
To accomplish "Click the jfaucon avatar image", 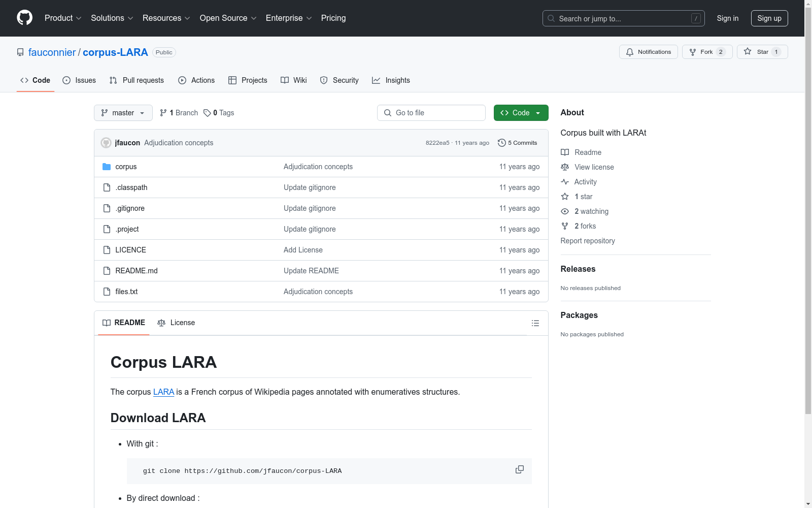I will (x=106, y=143).
